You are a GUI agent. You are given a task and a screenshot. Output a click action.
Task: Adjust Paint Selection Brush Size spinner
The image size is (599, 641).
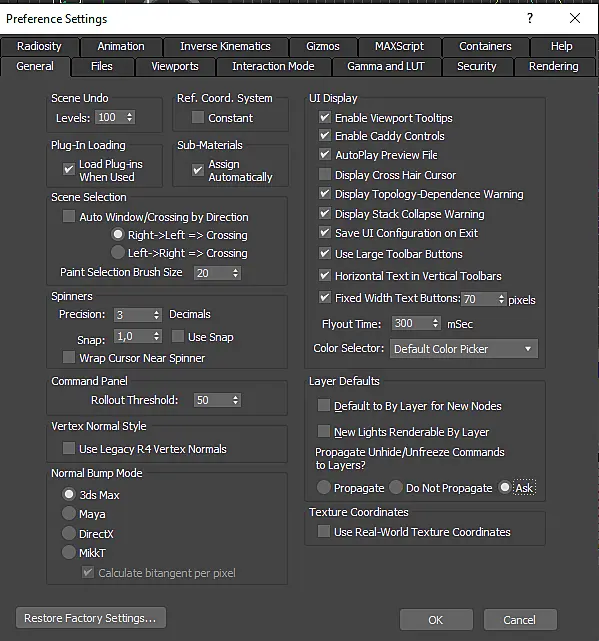(236, 273)
